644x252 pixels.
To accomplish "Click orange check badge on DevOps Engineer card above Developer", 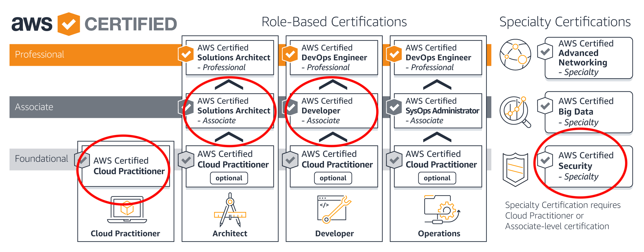I will pyautogui.click(x=290, y=54).
